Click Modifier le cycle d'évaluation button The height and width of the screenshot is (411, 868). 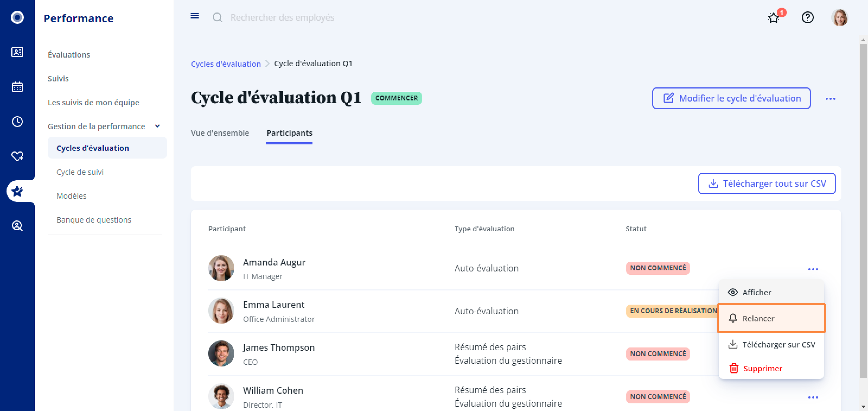(x=731, y=99)
